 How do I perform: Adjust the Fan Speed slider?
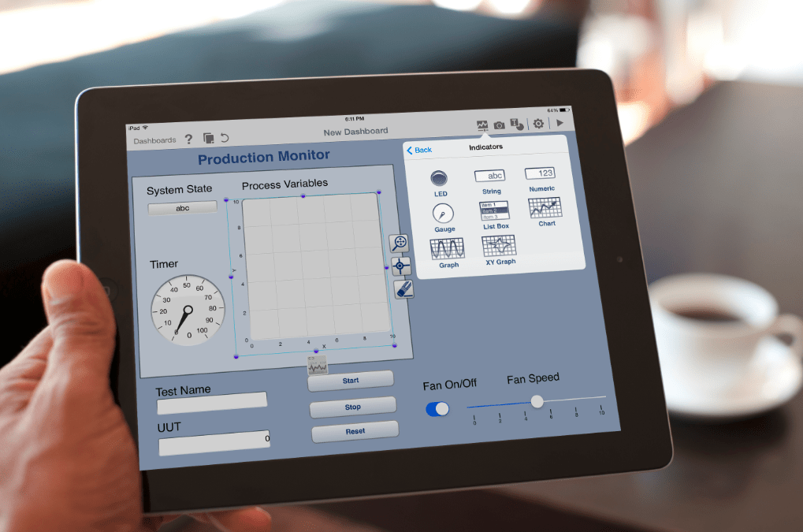(x=537, y=402)
